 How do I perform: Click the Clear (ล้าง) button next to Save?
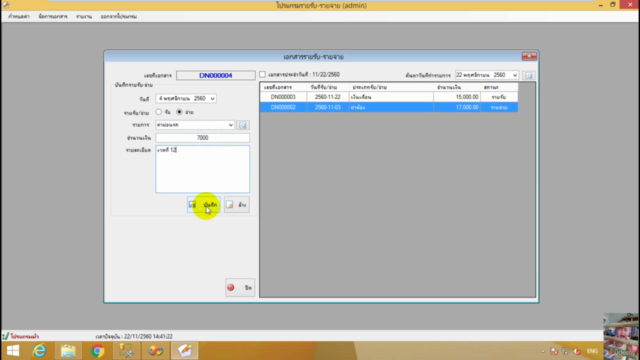tap(237, 205)
